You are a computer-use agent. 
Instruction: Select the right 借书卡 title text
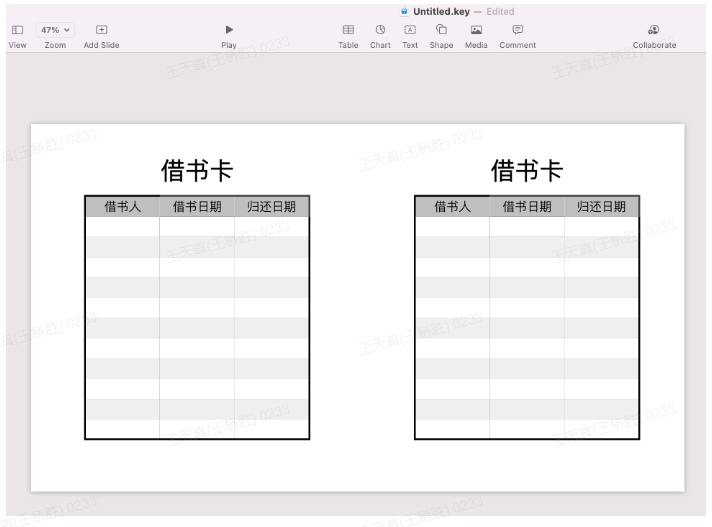tap(526, 171)
